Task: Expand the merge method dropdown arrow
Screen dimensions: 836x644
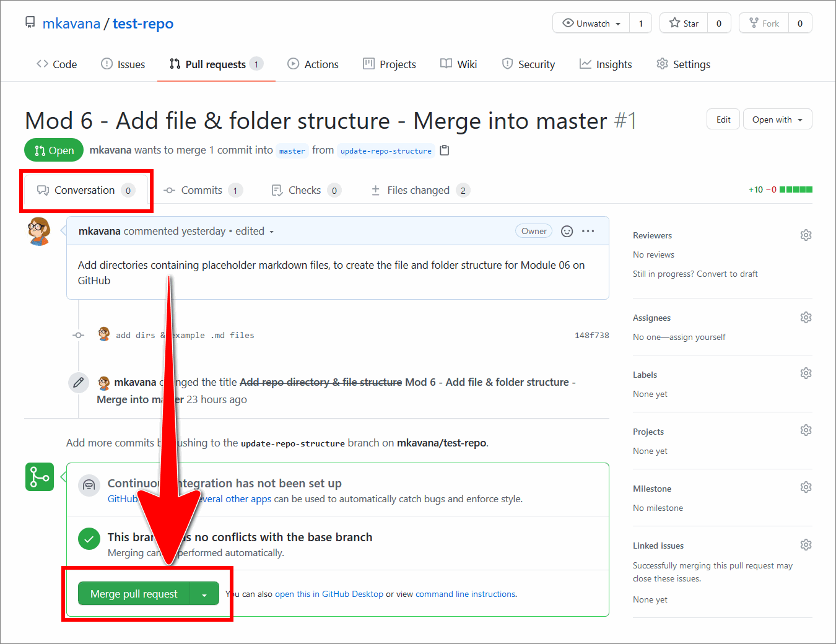Action: (204, 594)
